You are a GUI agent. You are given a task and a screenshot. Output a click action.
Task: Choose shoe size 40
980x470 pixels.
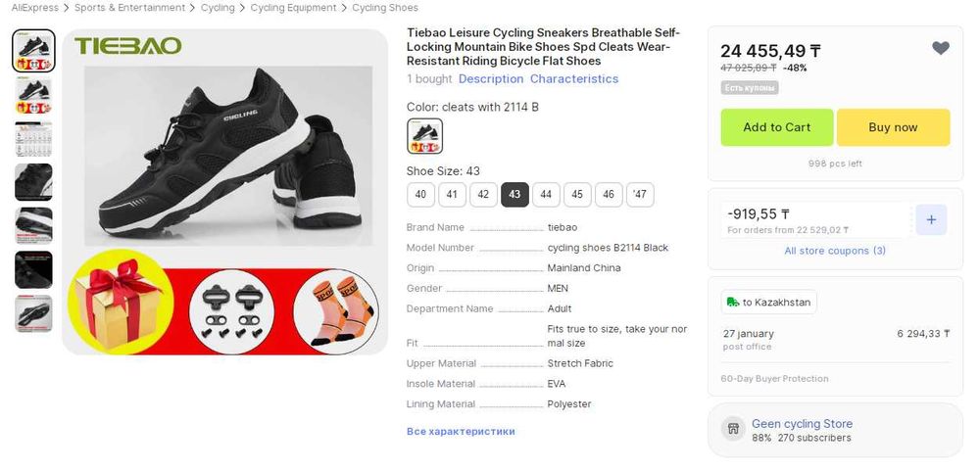click(x=420, y=195)
